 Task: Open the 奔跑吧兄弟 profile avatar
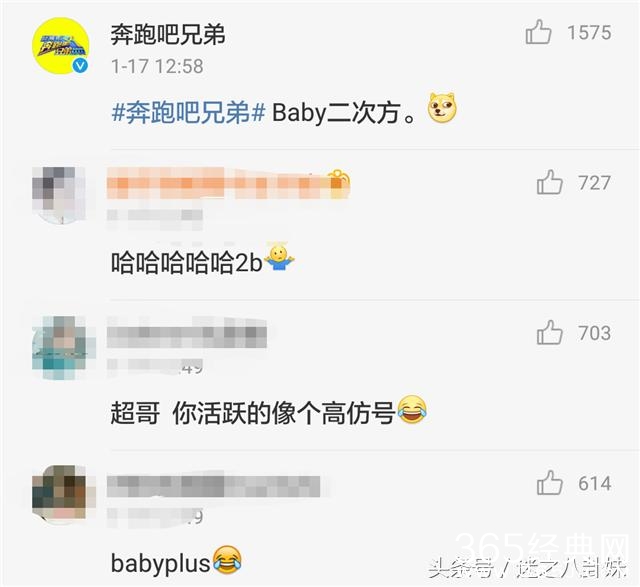[60, 45]
